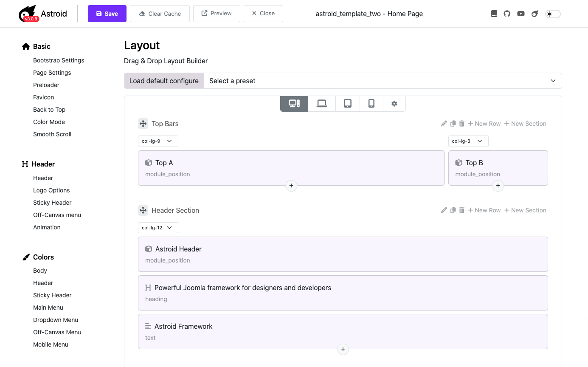The width and height of the screenshot is (588, 367).
Task: Open the GitHub icon link
Action: 507,14
